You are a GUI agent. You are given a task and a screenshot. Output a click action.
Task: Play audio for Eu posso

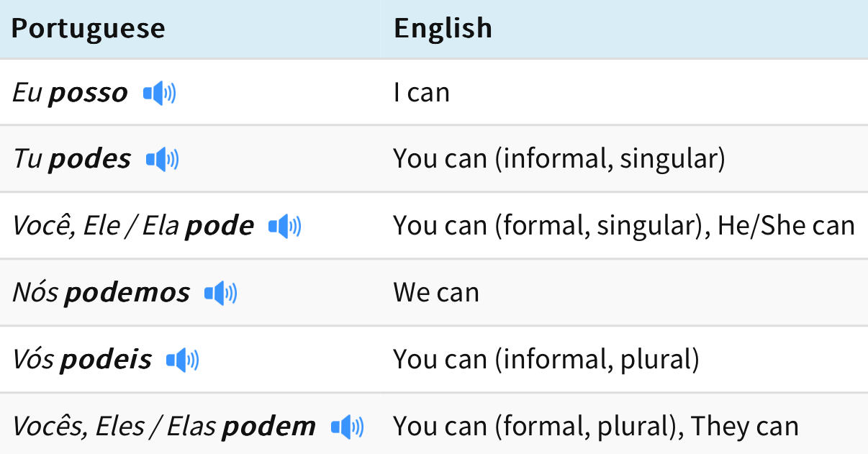coord(160,93)
